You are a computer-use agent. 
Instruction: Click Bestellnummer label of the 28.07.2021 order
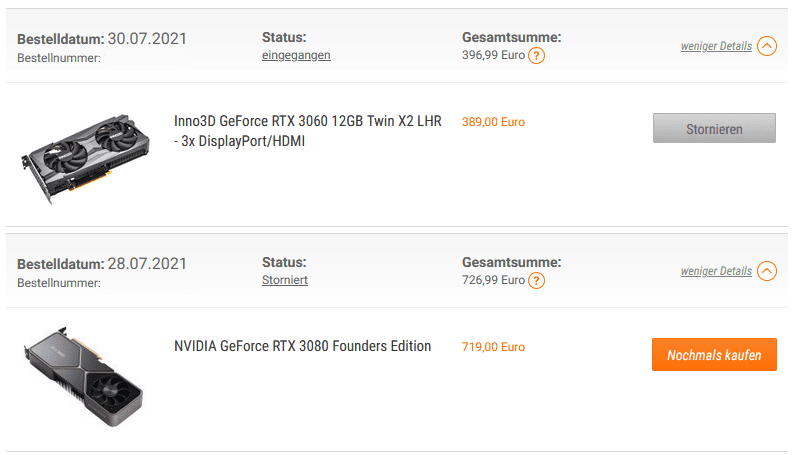tap(59, 283)
